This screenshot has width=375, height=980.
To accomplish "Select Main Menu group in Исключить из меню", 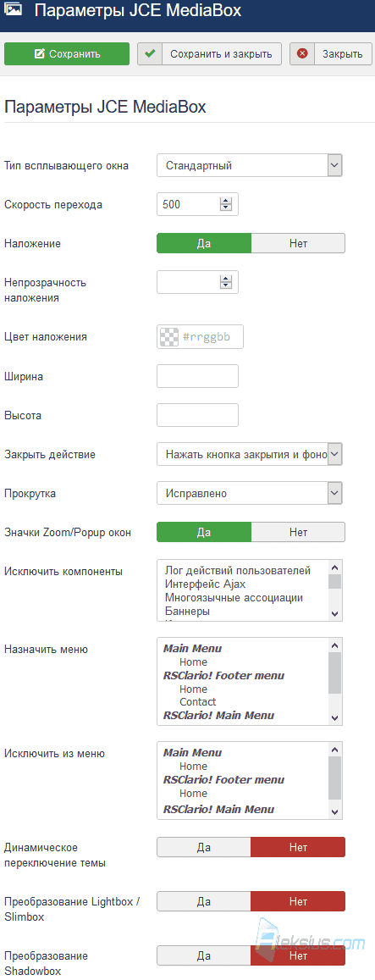I will (192, 753).
